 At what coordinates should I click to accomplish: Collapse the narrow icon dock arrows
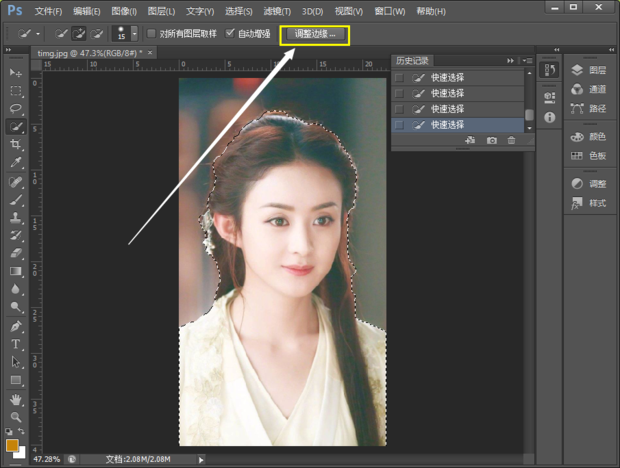click(557, 50)
